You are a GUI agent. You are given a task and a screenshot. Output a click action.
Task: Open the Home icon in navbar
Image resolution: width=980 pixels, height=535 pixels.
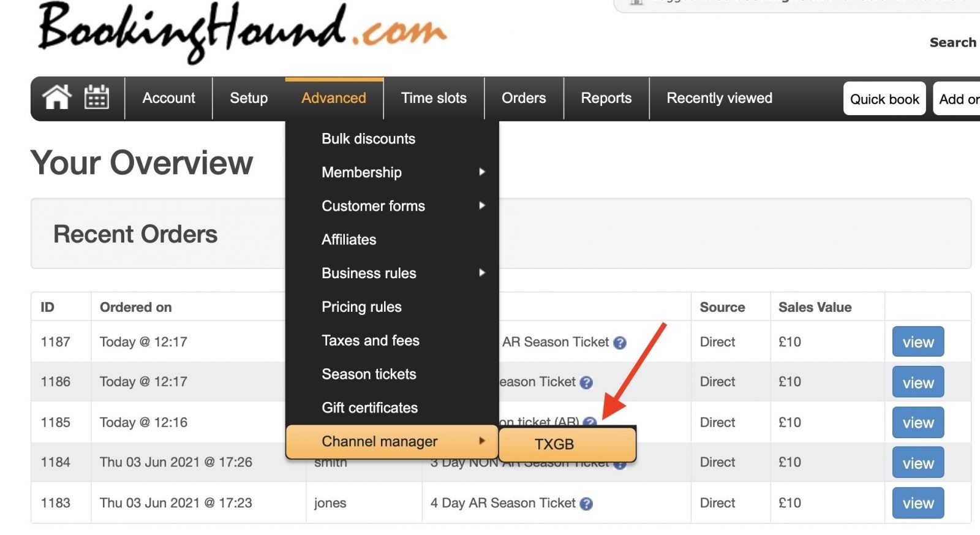[56, 97]
